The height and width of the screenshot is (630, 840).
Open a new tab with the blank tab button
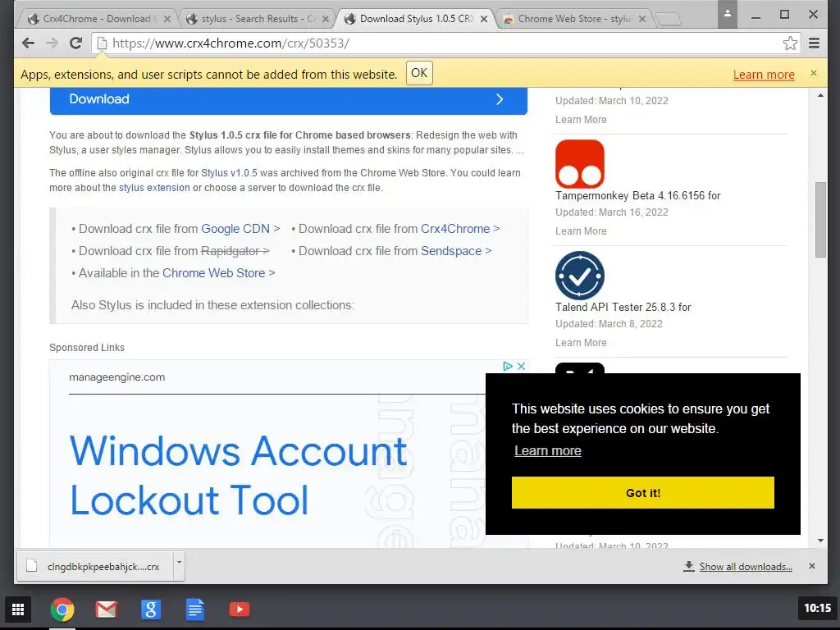tap(668, 20)
